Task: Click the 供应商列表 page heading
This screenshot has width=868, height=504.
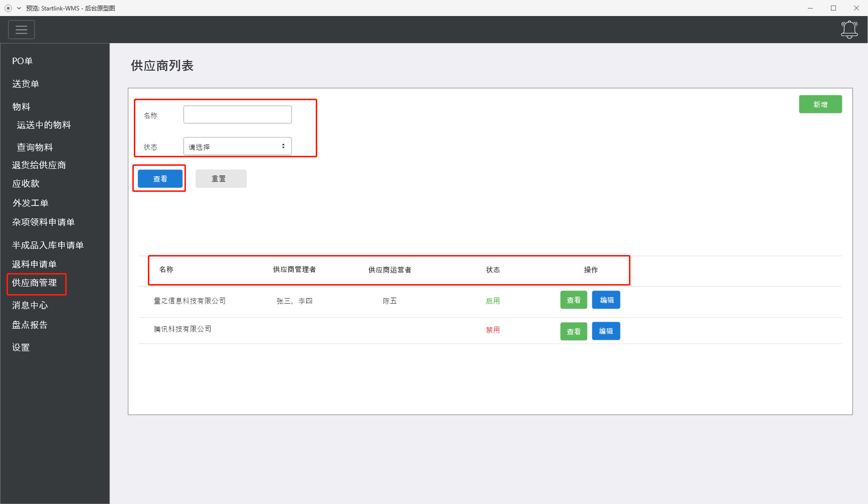Action: (162, 66)
